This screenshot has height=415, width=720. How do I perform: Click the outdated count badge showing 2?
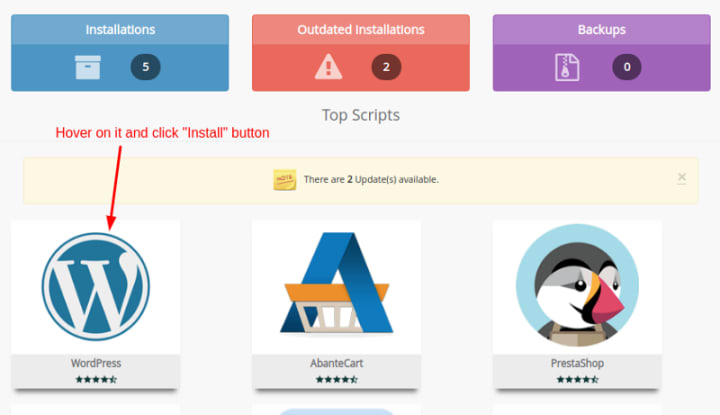click(x=386, y=67)
